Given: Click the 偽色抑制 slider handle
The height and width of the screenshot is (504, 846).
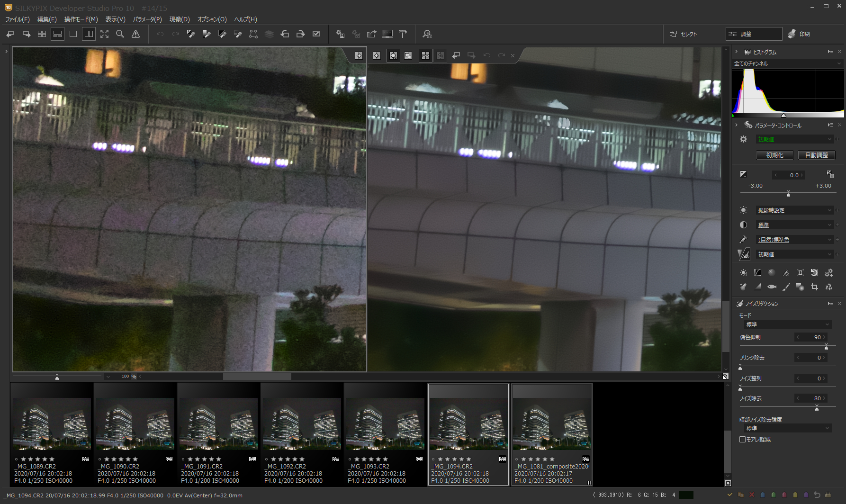Looking at the screenshot, I should (826, 348).
